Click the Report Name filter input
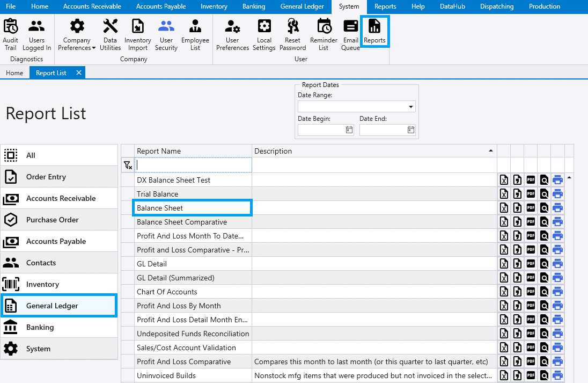 (x=193, y=165)
